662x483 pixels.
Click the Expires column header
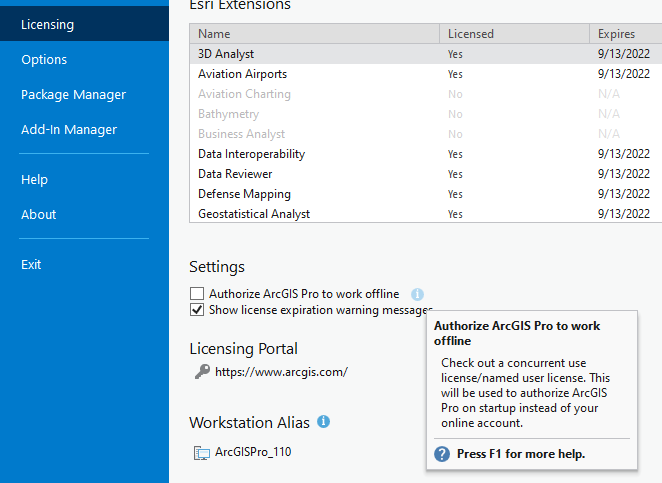626,34
